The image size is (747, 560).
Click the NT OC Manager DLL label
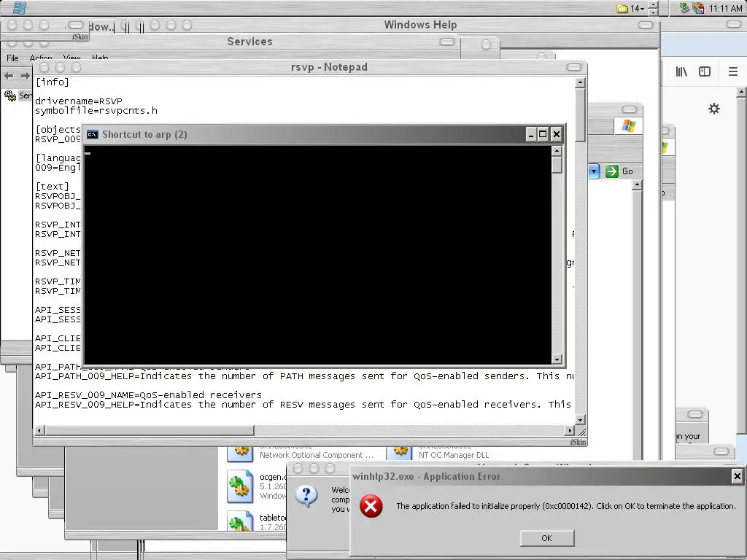click(454, 455)
